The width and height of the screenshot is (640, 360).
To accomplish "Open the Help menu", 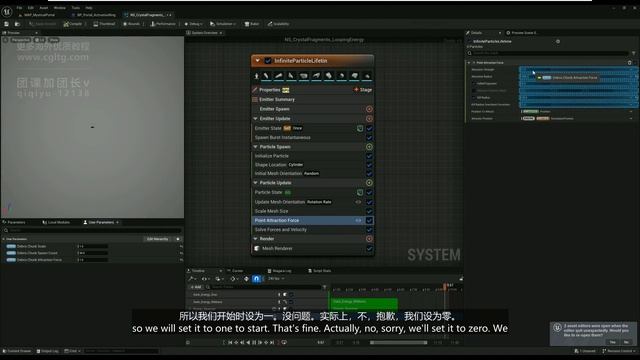I will (89, 8).
